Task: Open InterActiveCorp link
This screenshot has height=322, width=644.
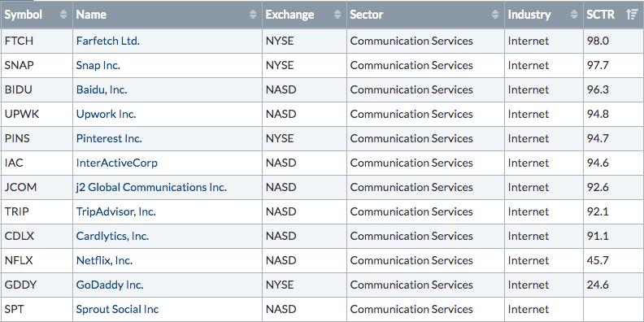Action: [117, 163]
